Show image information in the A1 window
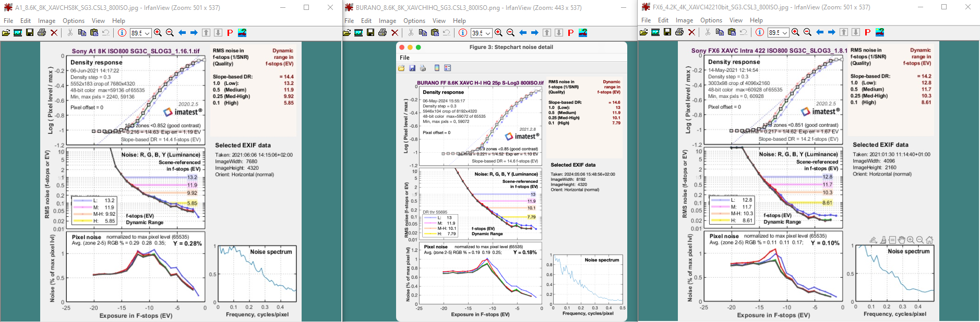This screenshot has width=980, height=322. point(122,33)
